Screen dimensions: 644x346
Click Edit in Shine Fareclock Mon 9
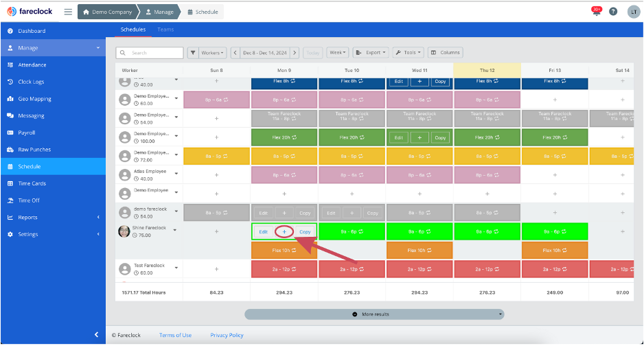click(x=263, y=231)
